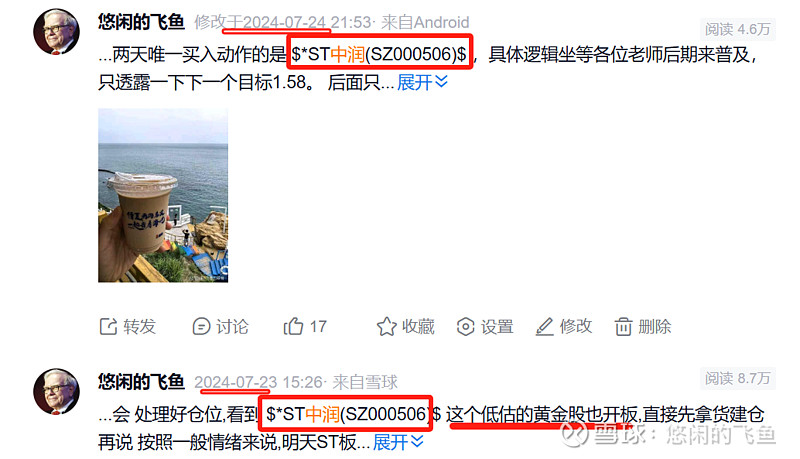This screenshot has width=800, height=459.
Task: Open 悠闲的飞鱼 username in second post
Action: click(x=141, y=381)
